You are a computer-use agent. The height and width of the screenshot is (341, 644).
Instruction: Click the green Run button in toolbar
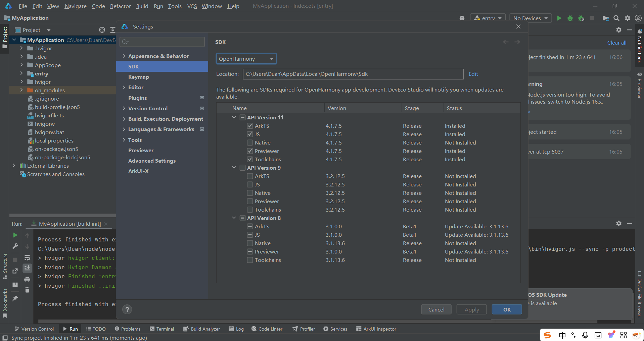pyautogui.click(x=559, y=18)
